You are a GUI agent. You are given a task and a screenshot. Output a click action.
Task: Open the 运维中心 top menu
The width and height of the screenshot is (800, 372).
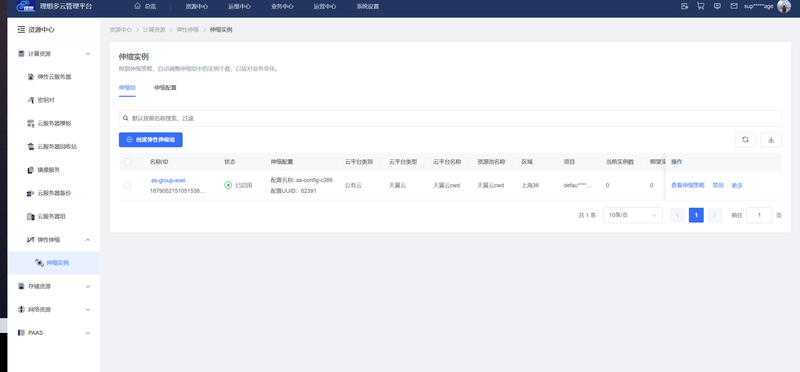click(x=239, y=7)
